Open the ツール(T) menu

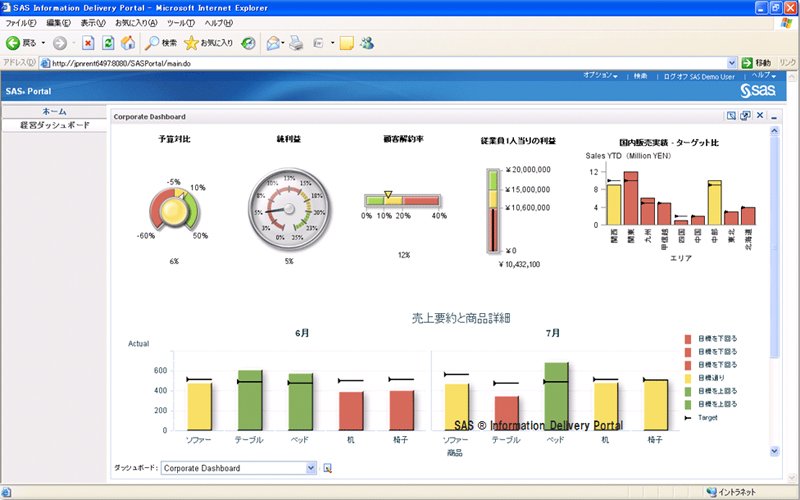[181, 23]
